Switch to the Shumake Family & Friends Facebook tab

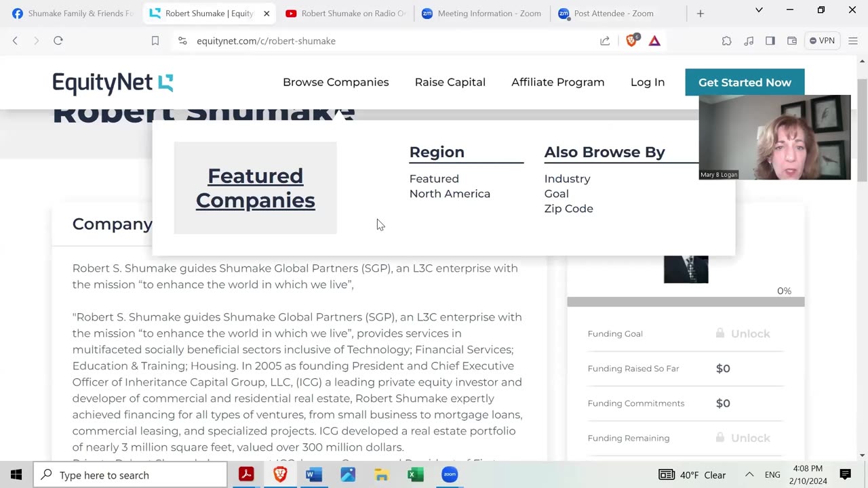(73, 14)
